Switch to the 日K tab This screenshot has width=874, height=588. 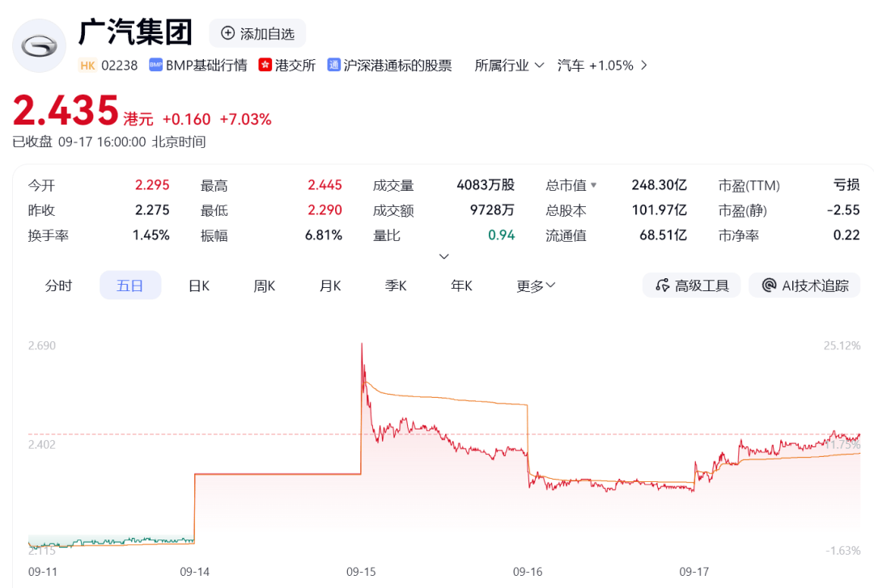pos(199,286)
